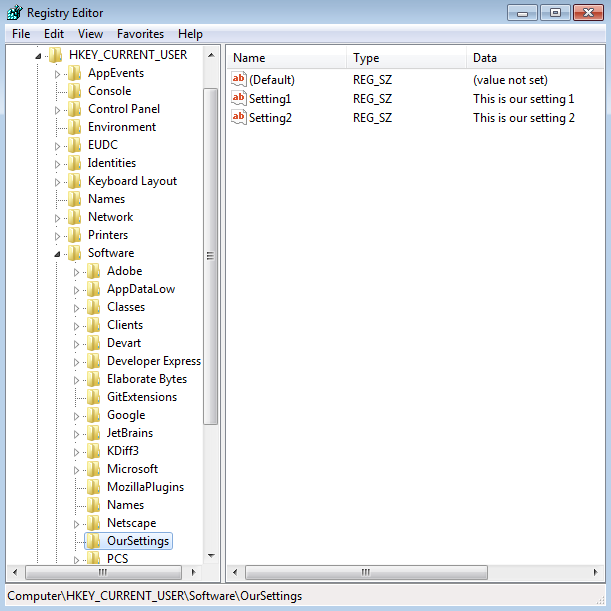Open the View menu

[x=90, y=34]
